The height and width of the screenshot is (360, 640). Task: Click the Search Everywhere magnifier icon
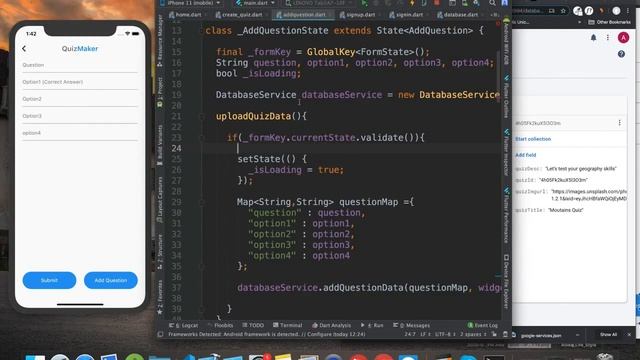(x=492, y=3)
